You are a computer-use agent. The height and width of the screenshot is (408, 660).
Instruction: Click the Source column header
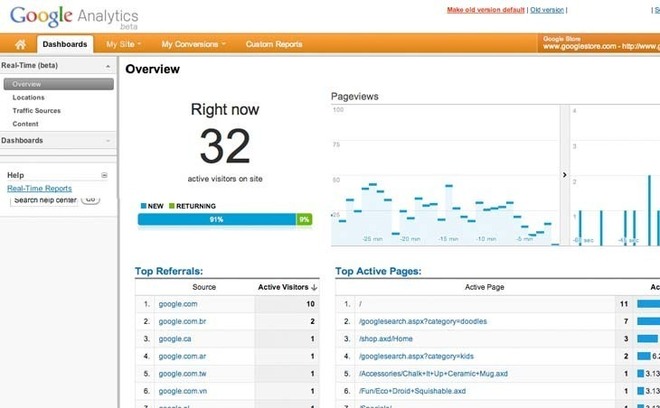(x=204, y=287)
